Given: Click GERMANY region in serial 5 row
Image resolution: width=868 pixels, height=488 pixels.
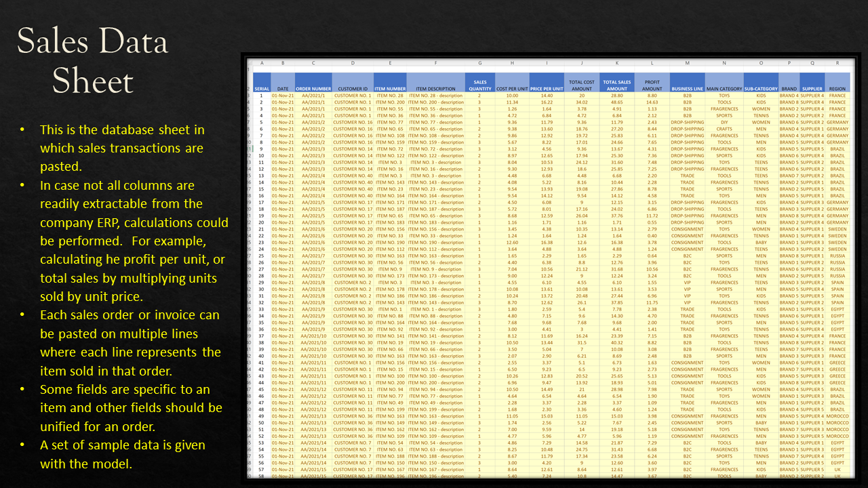Looking at the screenshot, I should click(837, 122).
